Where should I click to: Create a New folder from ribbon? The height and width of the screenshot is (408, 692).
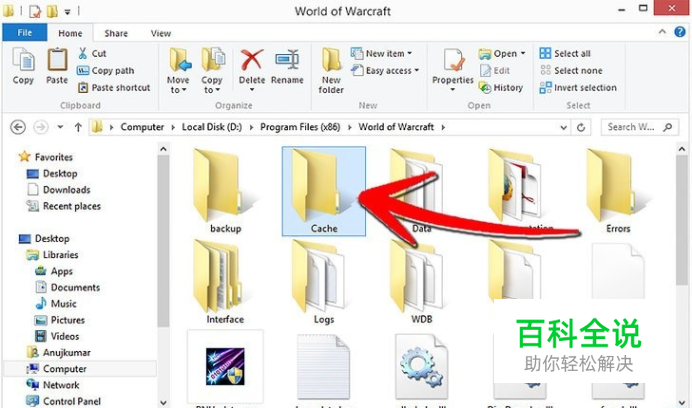[331, 71]
